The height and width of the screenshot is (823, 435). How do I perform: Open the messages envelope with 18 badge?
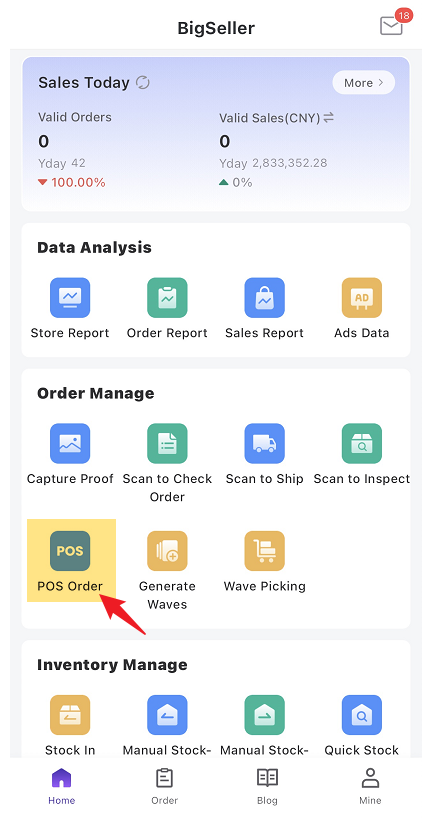pyautogui.click(x=392, y=24)
